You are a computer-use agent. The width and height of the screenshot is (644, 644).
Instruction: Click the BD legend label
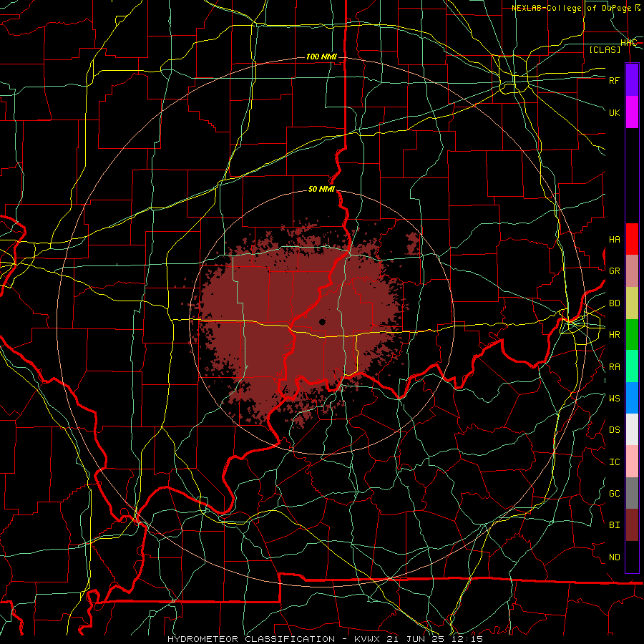click(614, 303)
